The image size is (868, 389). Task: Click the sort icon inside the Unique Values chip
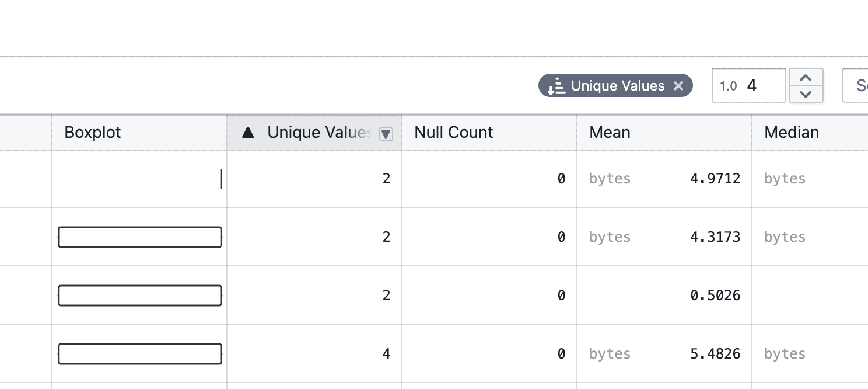(556, 86)
